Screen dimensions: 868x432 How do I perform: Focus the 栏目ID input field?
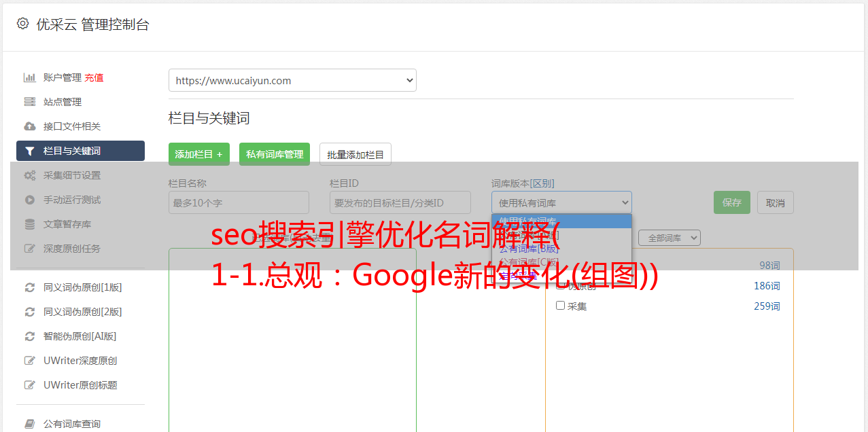[x=400, y=202]
